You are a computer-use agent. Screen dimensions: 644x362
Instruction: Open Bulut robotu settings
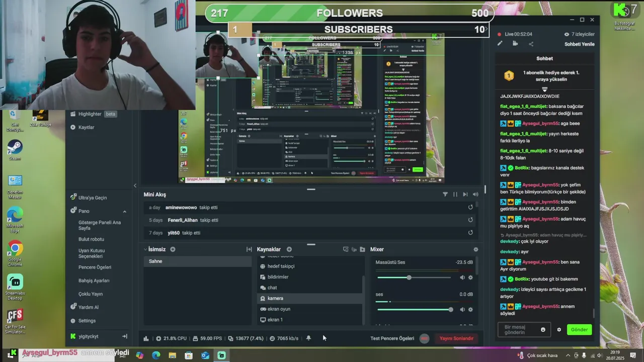tap(91, 239)
